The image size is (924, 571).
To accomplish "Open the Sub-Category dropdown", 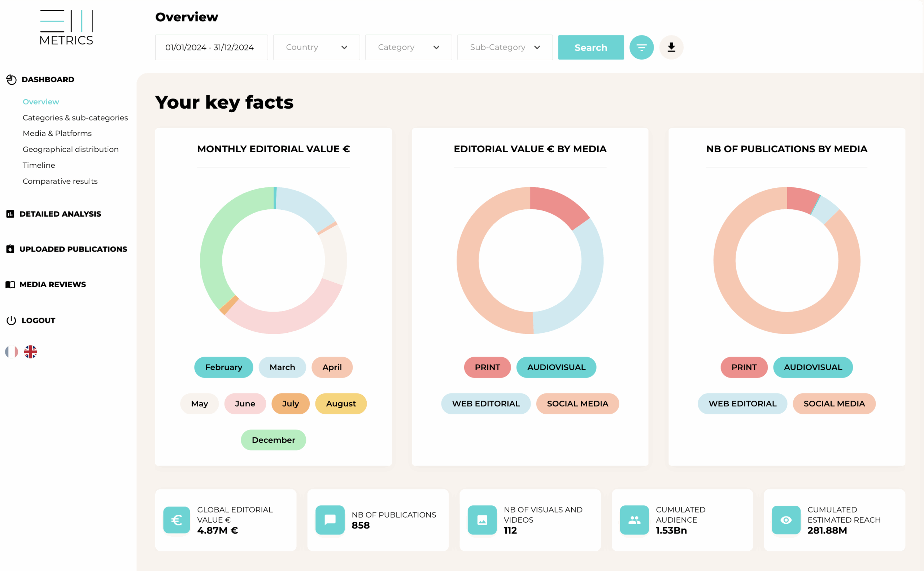I will click(505, 47).
